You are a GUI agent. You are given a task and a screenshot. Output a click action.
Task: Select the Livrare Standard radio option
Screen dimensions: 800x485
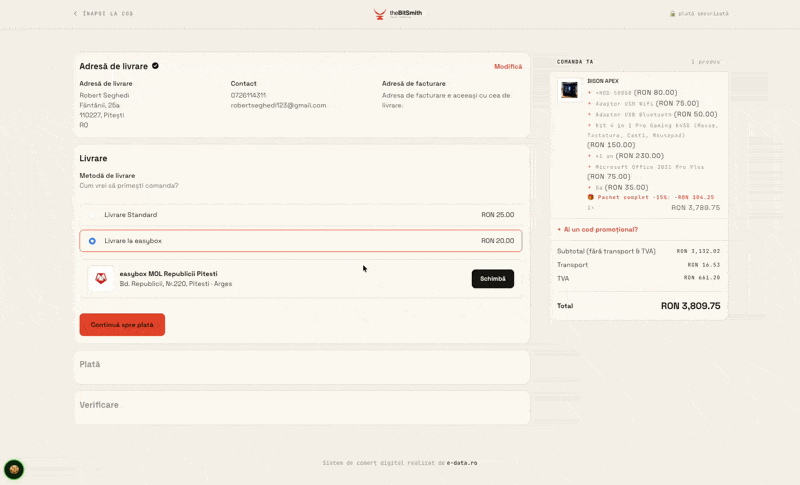(92, 215)
